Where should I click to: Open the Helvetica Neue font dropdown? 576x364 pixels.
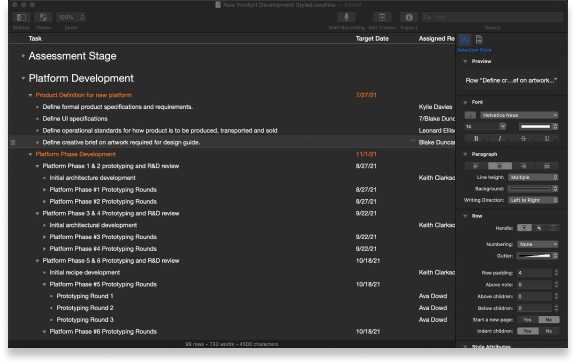(x=519, y=115)
